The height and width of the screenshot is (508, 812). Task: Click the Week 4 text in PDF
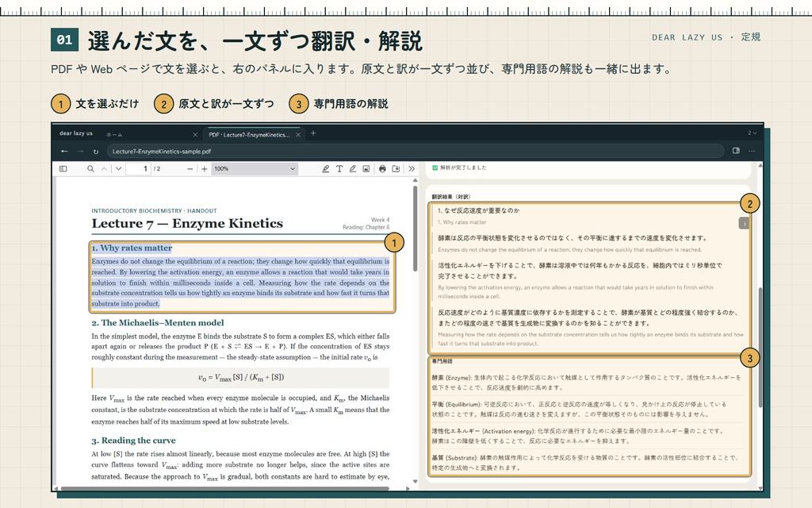380,220
